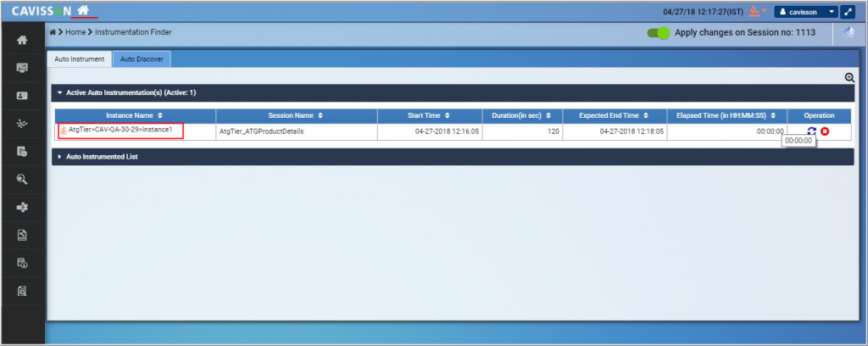Open the magnifier search icon in the sidebar

[x=22, y=180]
